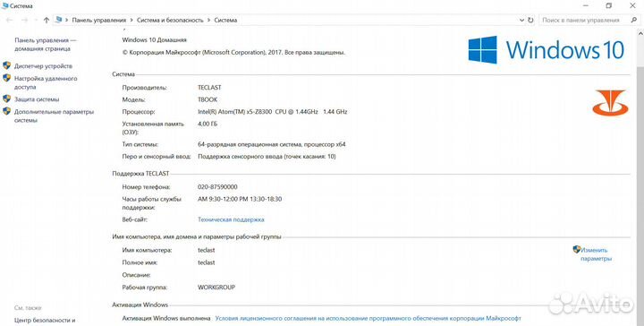Click Активация Windows выполнена text
The height and width of the screenshot is (326, 644).
pos(166,318)
